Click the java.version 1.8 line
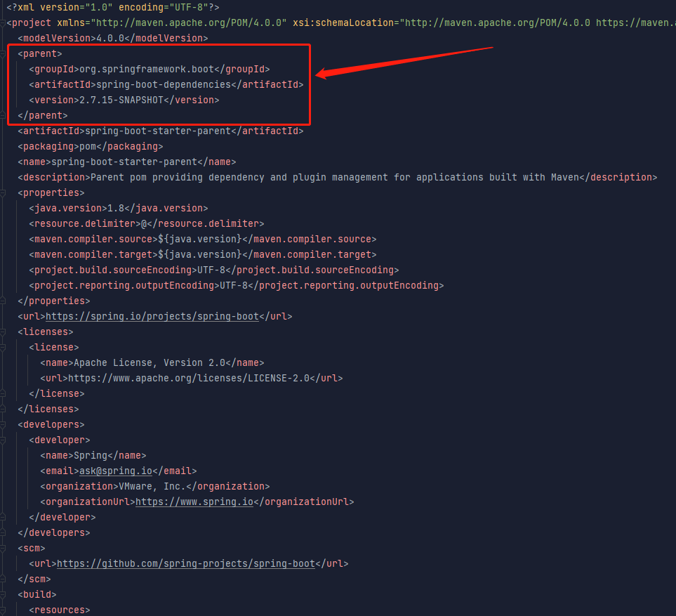The height and width of the screenshot is (616, 676). coord(119,209)
